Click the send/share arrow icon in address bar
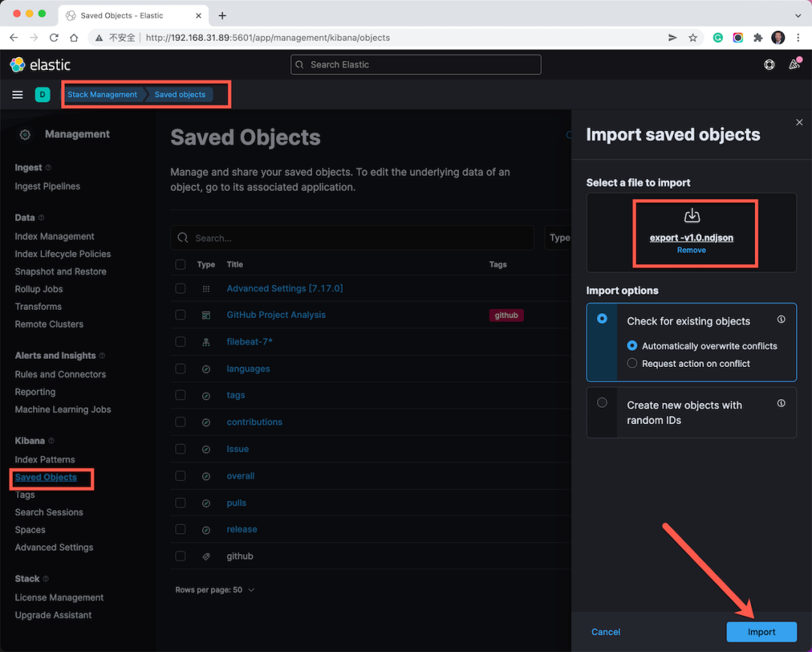The width and height of the screenshot is (812, 652). tap(672, 38)
